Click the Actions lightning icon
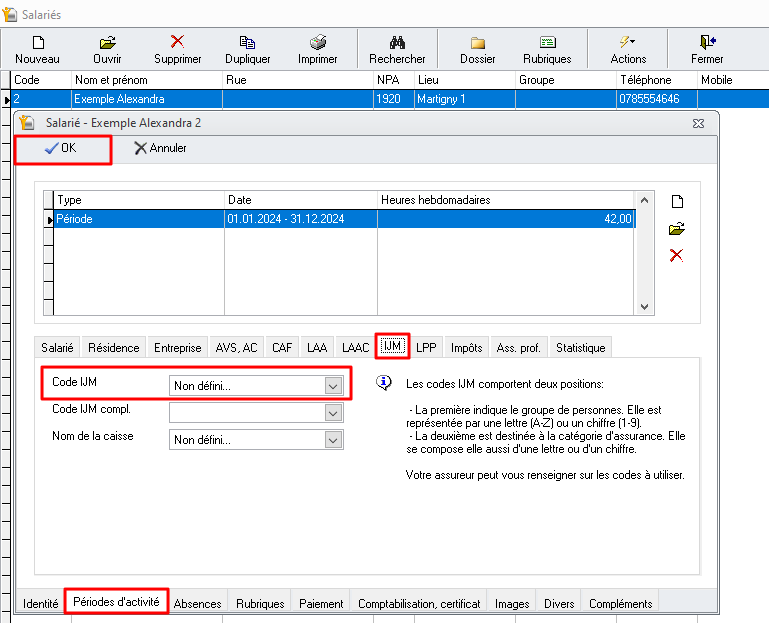 (628, 43)
